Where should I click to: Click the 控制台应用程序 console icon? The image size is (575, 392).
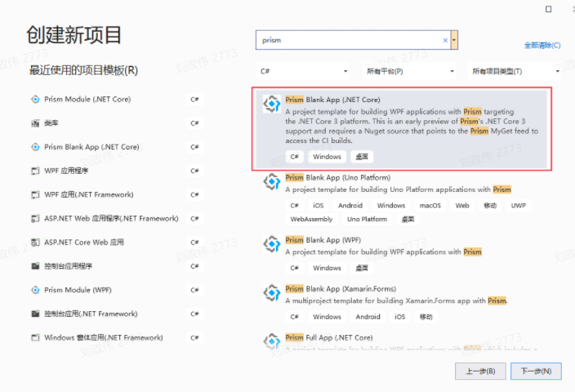pos(35,266)
